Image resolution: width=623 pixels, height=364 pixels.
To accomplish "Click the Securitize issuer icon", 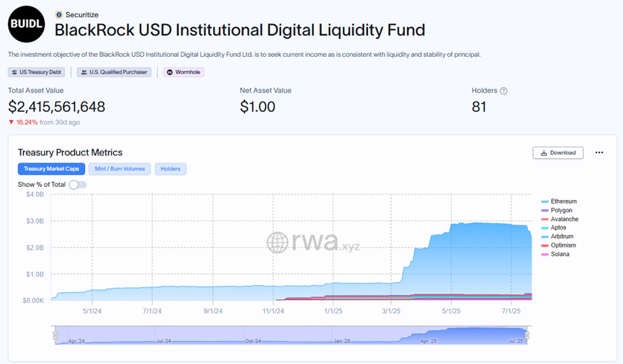I will 59,14.
